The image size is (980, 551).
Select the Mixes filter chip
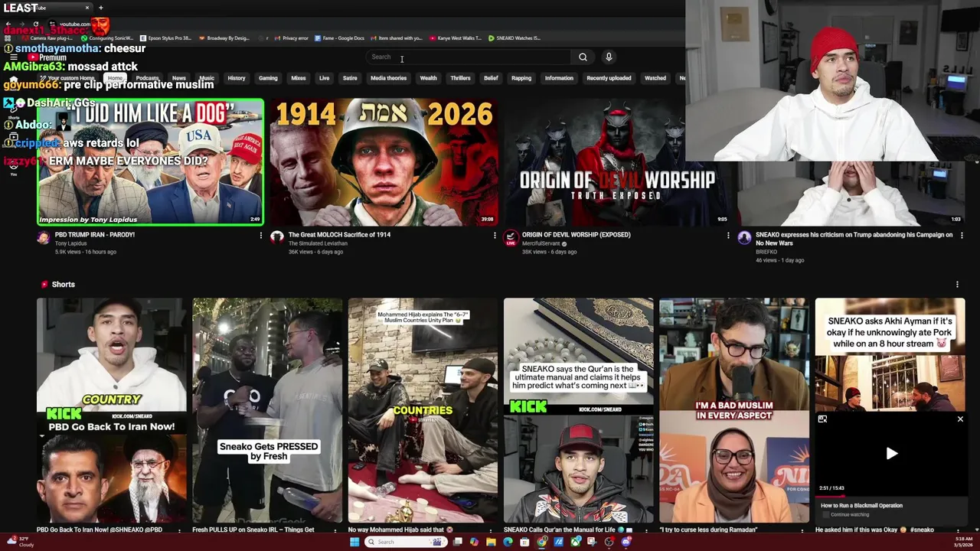(299, 78)
